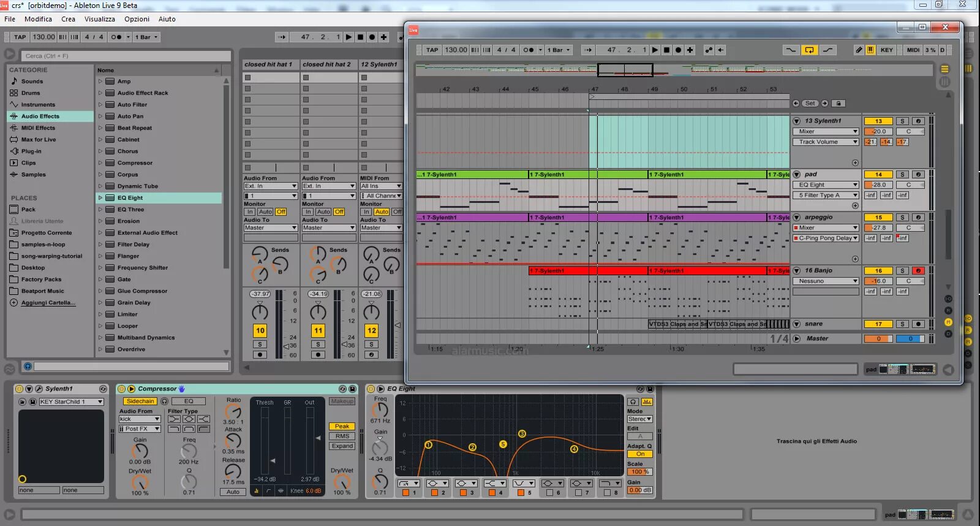Open the 1 Bar quantization menu in front window

[559, 50]
